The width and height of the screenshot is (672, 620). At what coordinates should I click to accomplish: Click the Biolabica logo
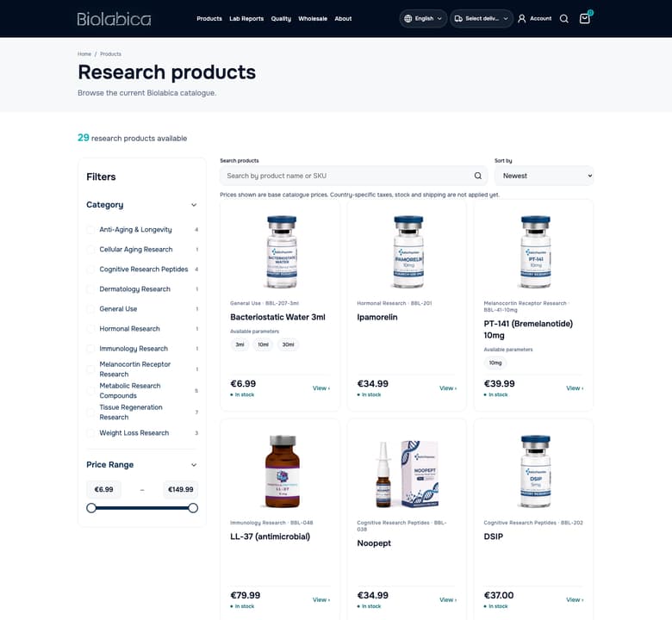click(x=114, y=19)
